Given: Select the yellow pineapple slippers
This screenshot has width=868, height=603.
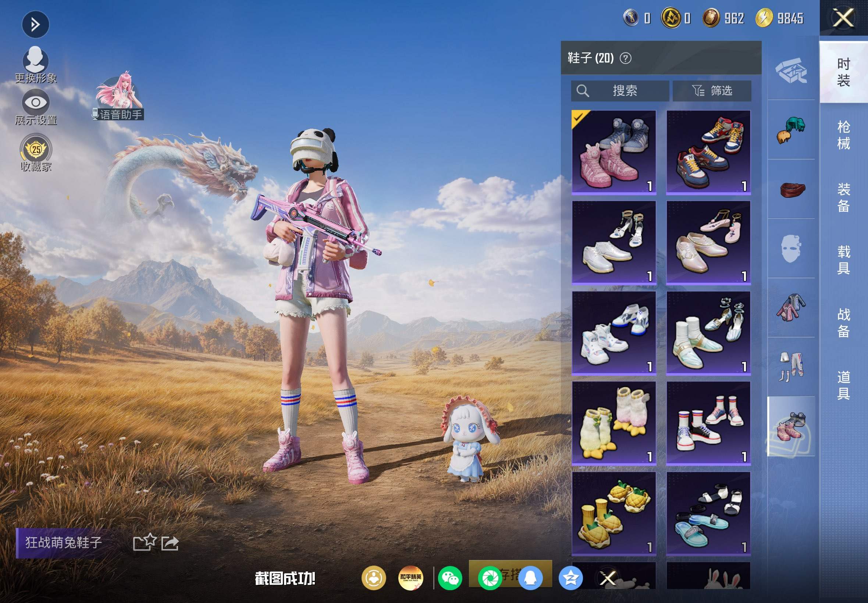Looking at the screenshot, I should click(614, 514).
